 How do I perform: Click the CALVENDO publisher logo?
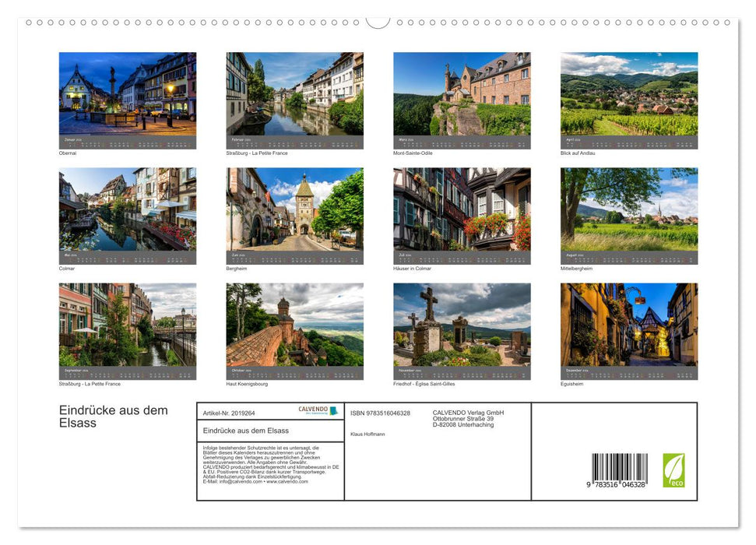(x=311, y=409)
